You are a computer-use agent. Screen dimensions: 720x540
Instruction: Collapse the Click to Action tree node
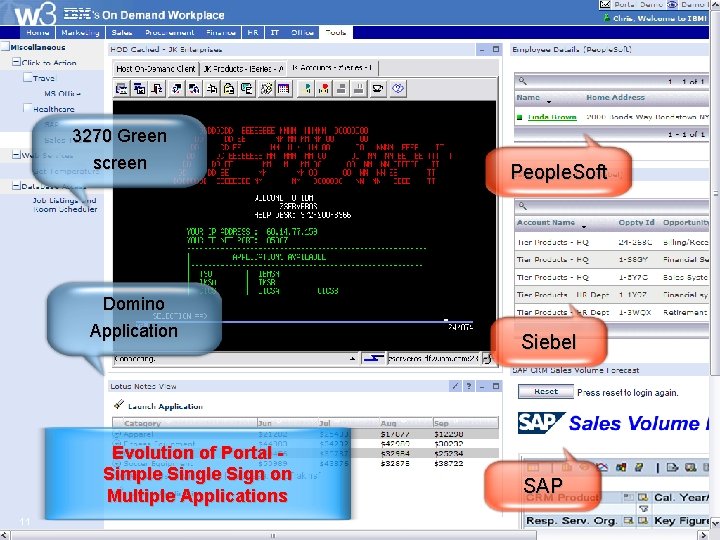(17, 62)
